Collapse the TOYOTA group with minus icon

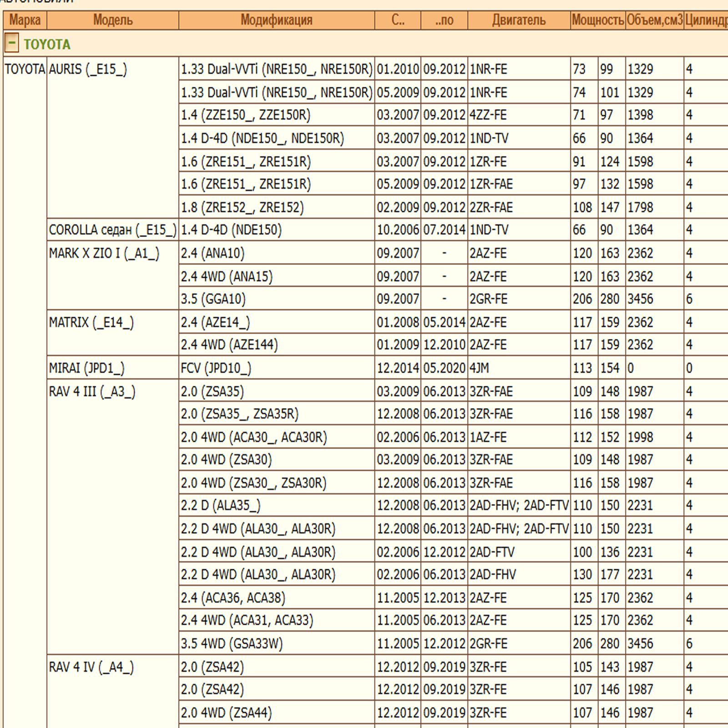[11, 44]
